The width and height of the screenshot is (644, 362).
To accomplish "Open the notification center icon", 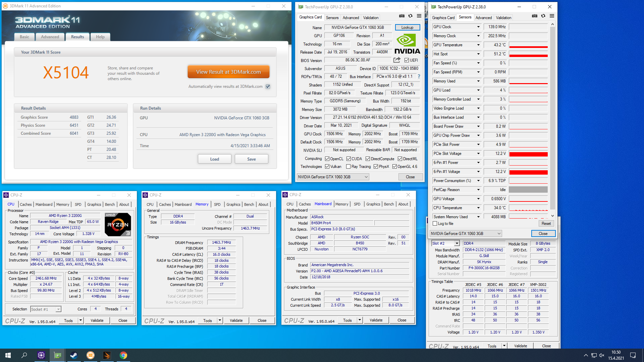I will (x=633, y=355).
